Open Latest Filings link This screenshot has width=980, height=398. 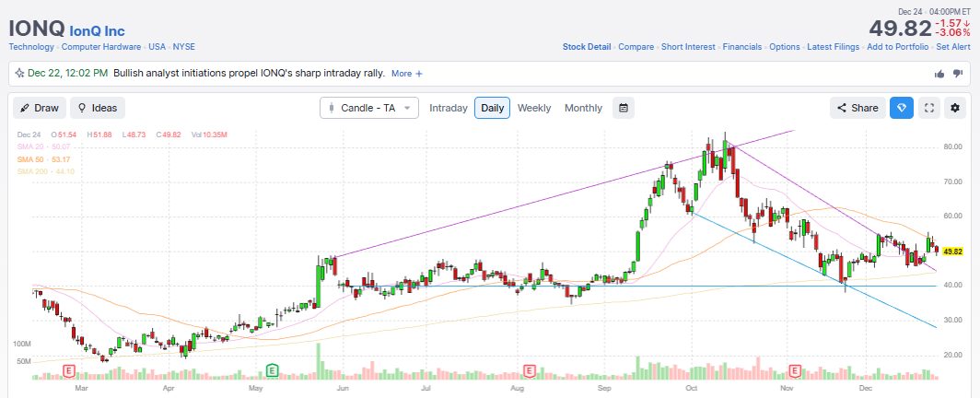[834, 47]
